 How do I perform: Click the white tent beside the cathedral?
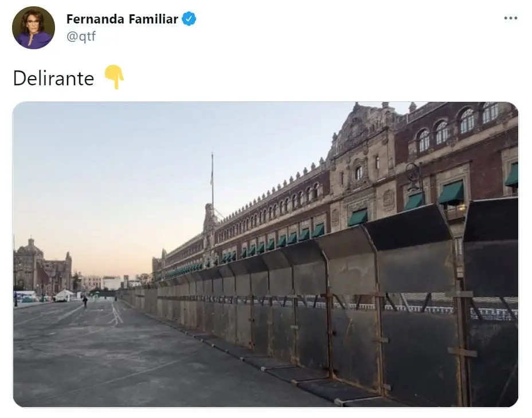coord(64,295)
